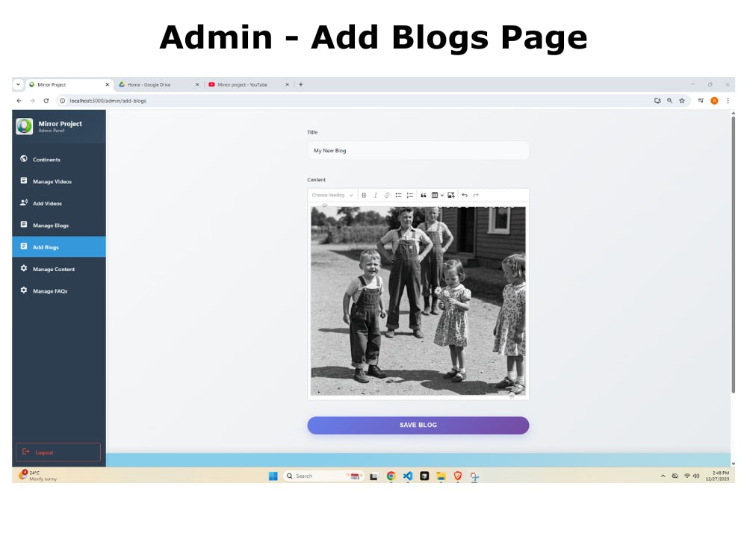This screenshot has height=560, width=747.
Task: Open the Windows Start menu
Action: [273, 476]
